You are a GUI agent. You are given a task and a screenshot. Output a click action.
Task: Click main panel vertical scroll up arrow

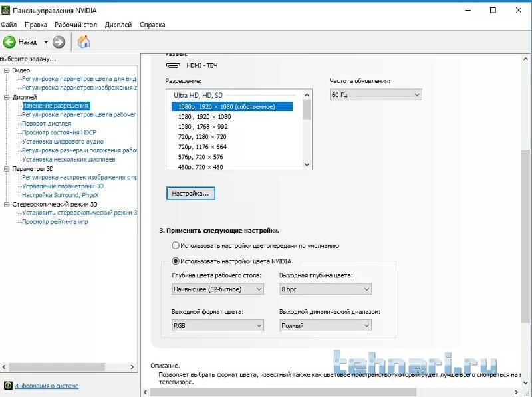[525, 59]
